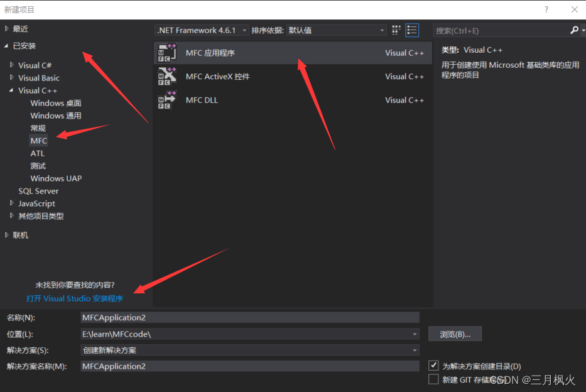The image size is (586, 392).
Task: Click the search options dropdown arrow
Action: click(x=583, y=30)
